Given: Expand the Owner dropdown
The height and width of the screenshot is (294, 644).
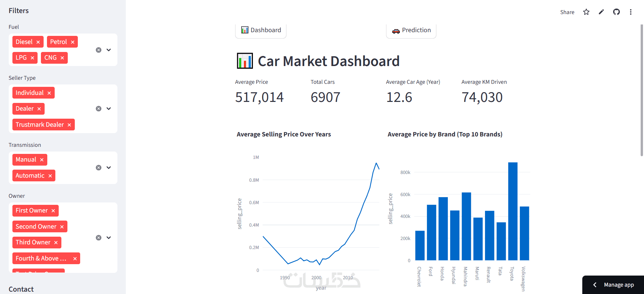Looking at the screenshot, I should click(109, 238).
